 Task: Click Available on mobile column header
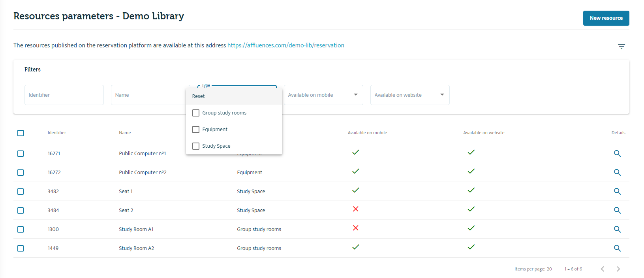(367, 133)
